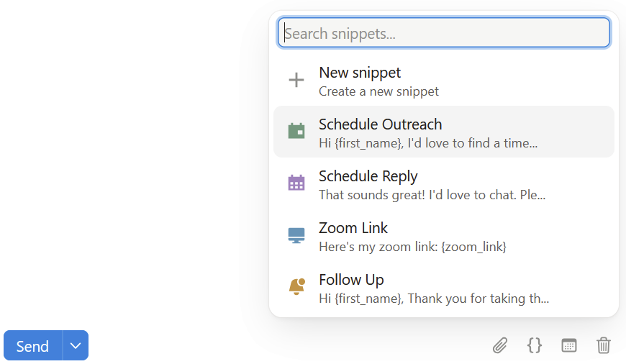Screen dimensions: 626x364
Task: Expand the Send options dropdown arrow
Action: [76, 345]
